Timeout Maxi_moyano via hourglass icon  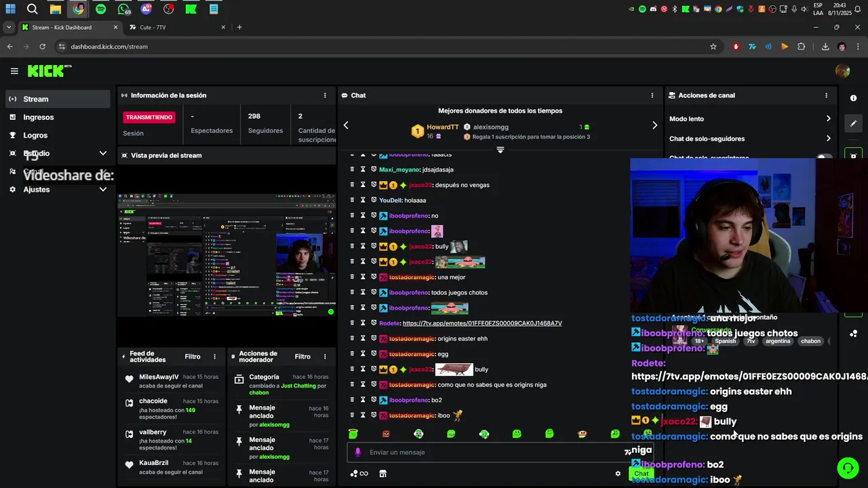click(x=363, y=169)
